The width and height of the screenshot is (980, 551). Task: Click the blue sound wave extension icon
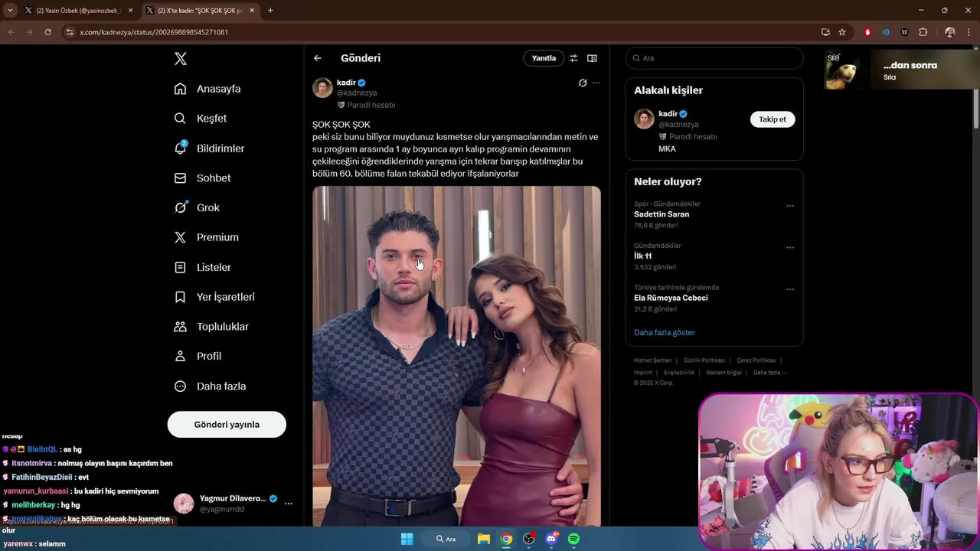(x=886, y=32)
